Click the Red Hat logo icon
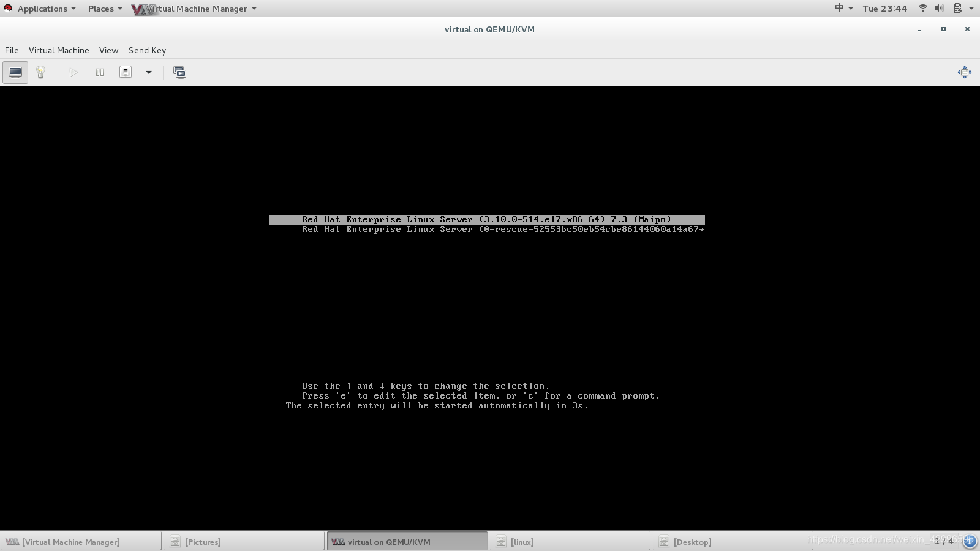This screenshot has height=551, width=980. 8,9
